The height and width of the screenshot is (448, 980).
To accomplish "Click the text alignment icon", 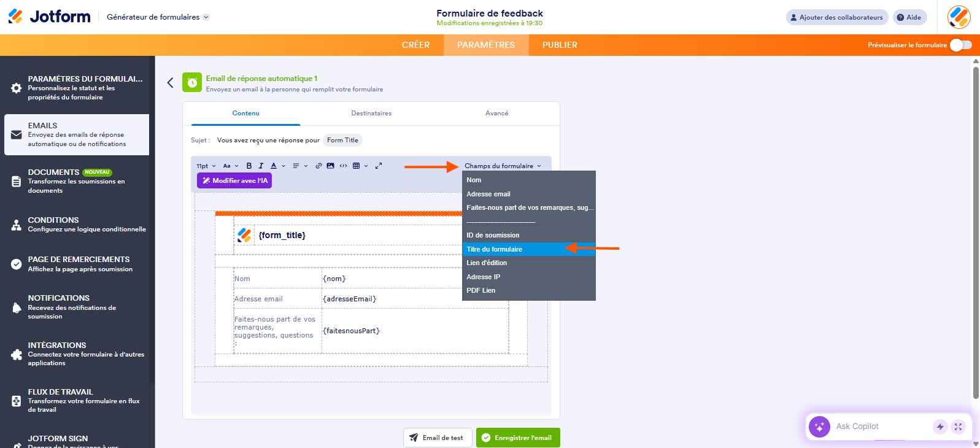I will [x=296, y=166].
